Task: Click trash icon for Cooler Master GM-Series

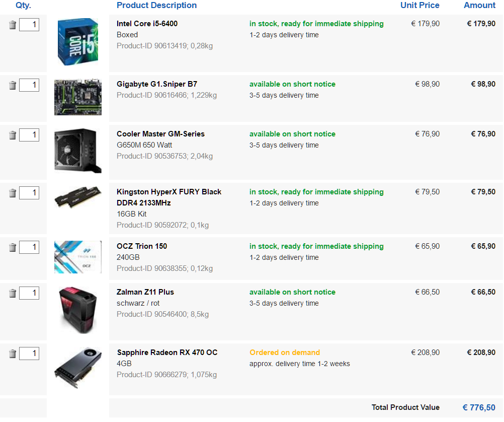Action: pyautogui.click(x=13, y=135)
